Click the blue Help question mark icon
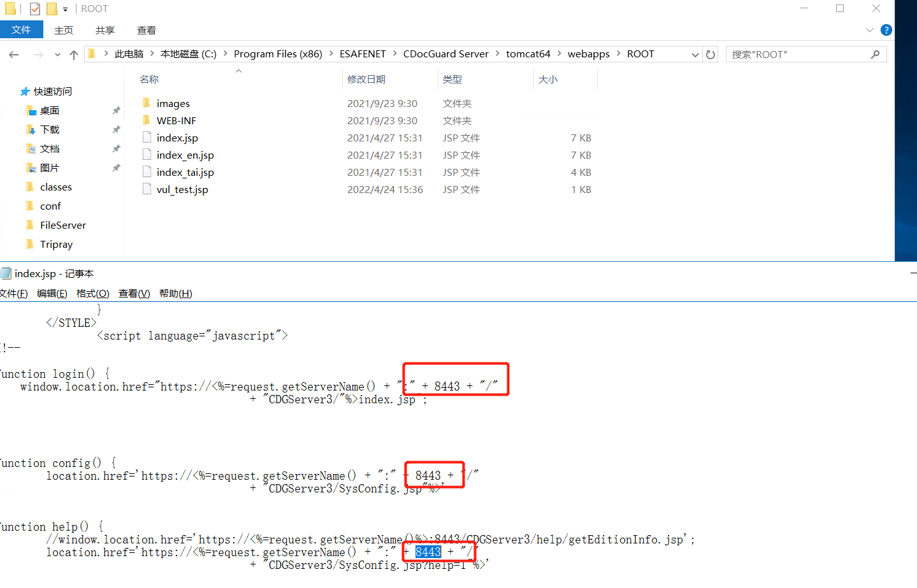The image size is (917, 588). pos(886,30)
